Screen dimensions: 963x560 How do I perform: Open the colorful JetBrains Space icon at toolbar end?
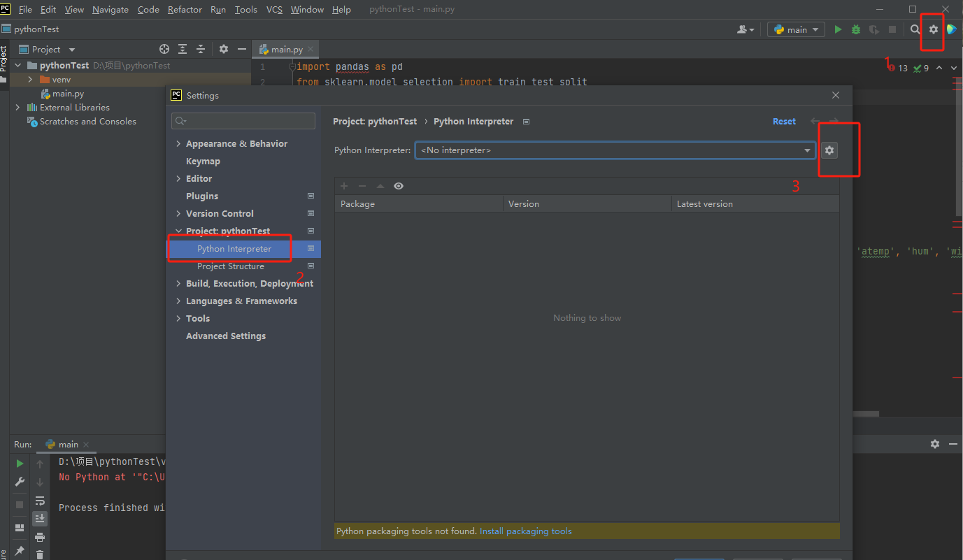(x=952, y=29)
